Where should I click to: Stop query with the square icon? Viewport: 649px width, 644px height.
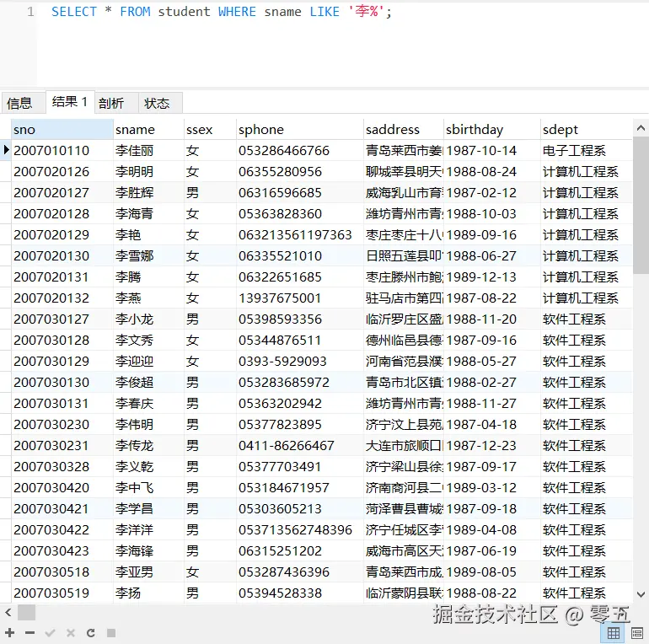tap(111, 632)
